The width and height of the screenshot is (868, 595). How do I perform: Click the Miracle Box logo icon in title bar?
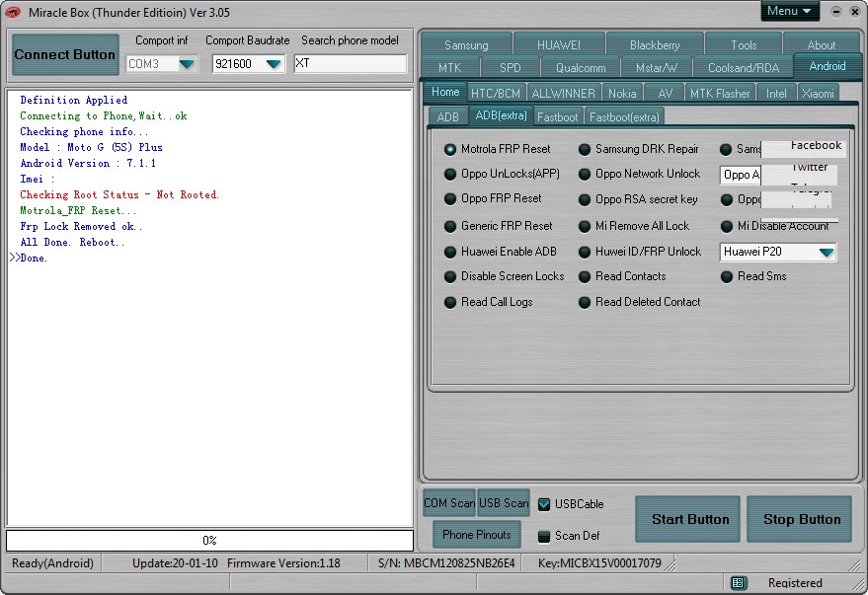(12, 12)
